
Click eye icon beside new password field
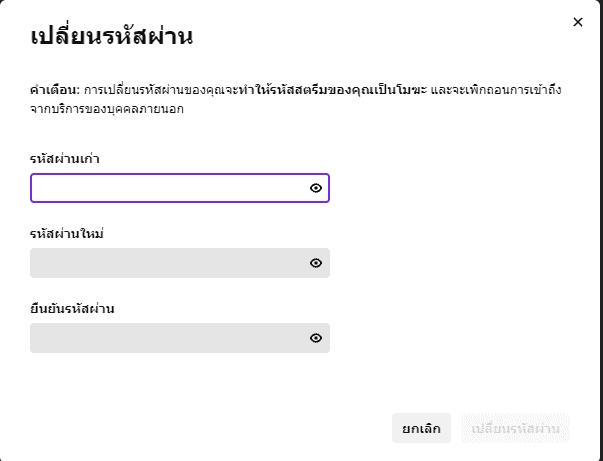point(315,263)
